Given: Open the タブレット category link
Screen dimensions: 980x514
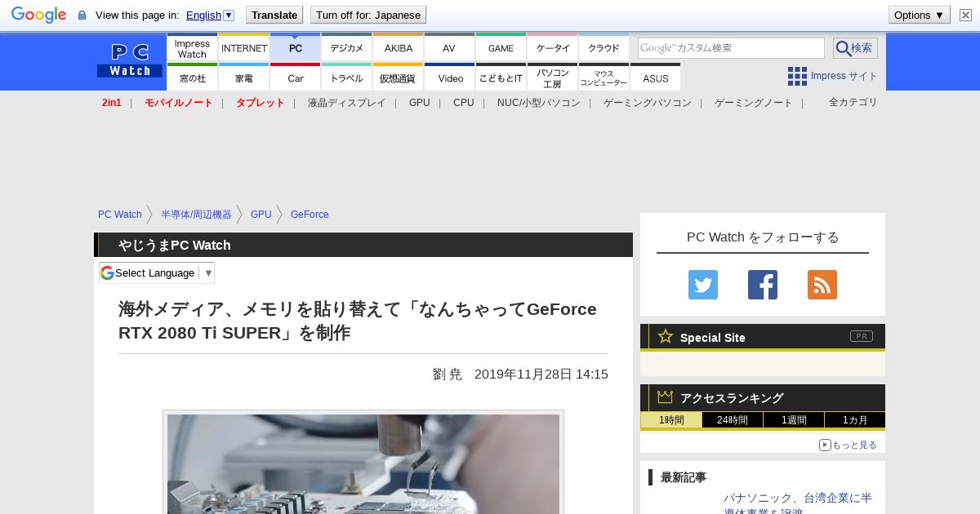Looking at the screenshot, I should pos(261,103).
